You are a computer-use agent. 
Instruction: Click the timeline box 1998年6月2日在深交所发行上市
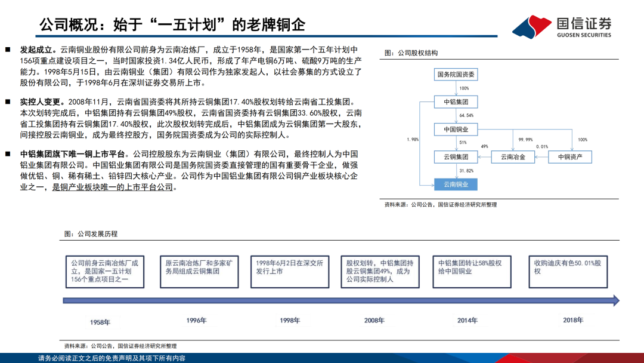pyautogui.click(x=290, y=272)
